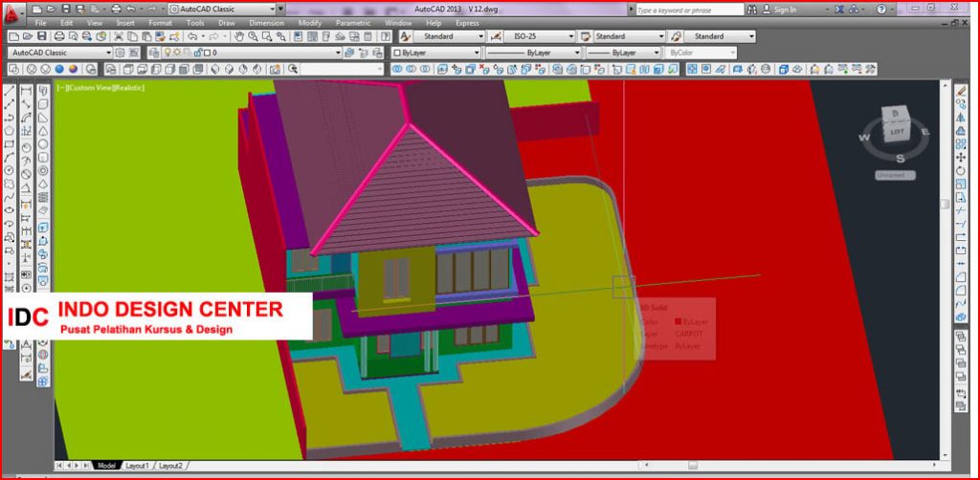Open the Parametric menu
The width and height of the screenshot is (980, 480).
coord(353,23)
